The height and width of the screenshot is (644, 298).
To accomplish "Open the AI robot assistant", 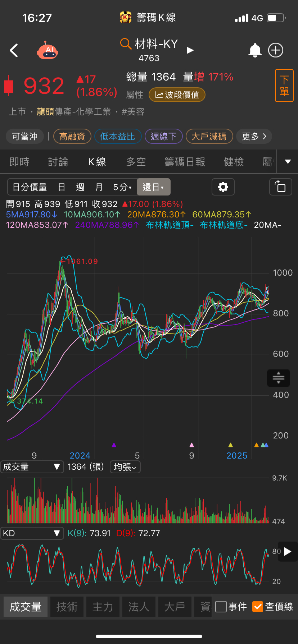I will tap(48, 51).
